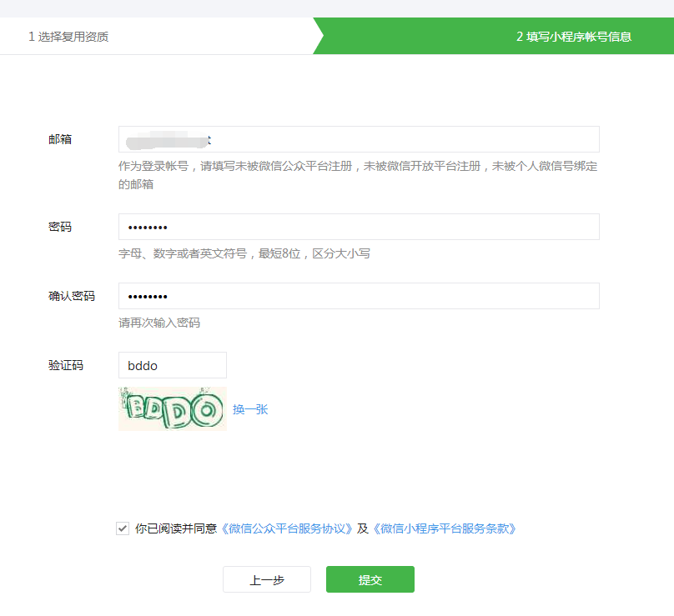
Task: Open the 《微信小程序平台服务条款》 link
Action: 444,528
